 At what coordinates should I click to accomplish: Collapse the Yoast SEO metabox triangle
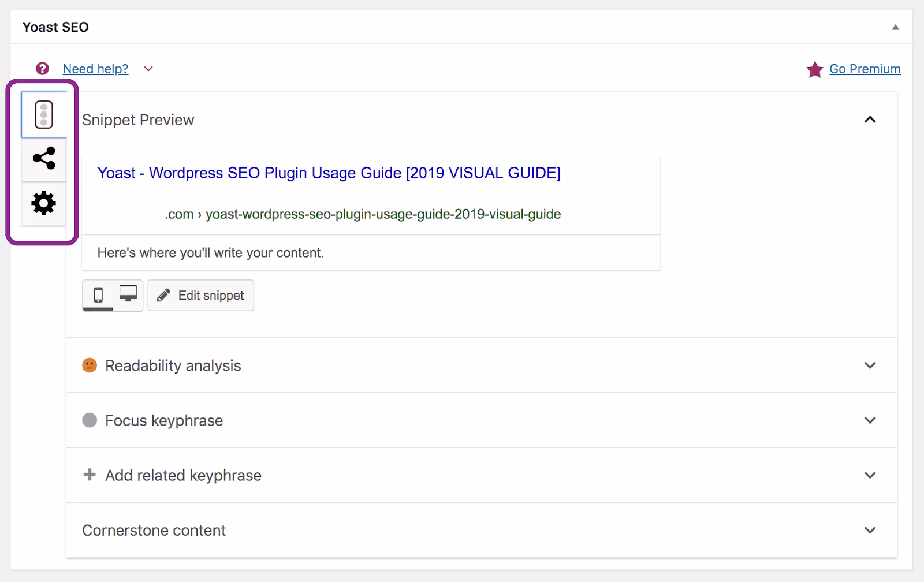coord(895,27)
